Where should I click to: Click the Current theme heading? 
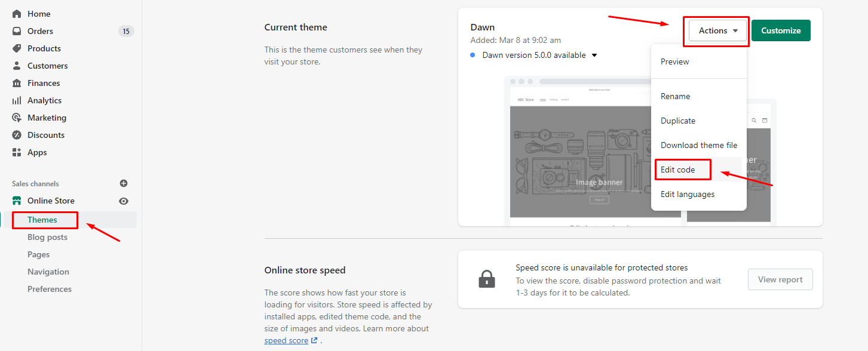[296, 27]
